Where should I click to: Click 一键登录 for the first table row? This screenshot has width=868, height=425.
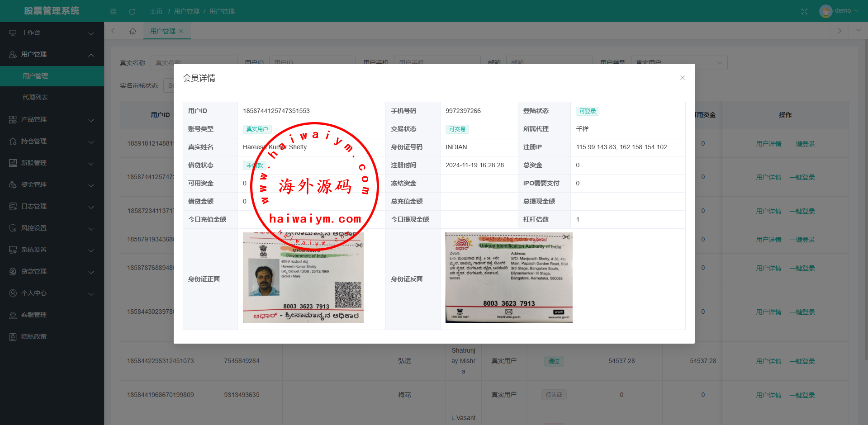point(802,144)
